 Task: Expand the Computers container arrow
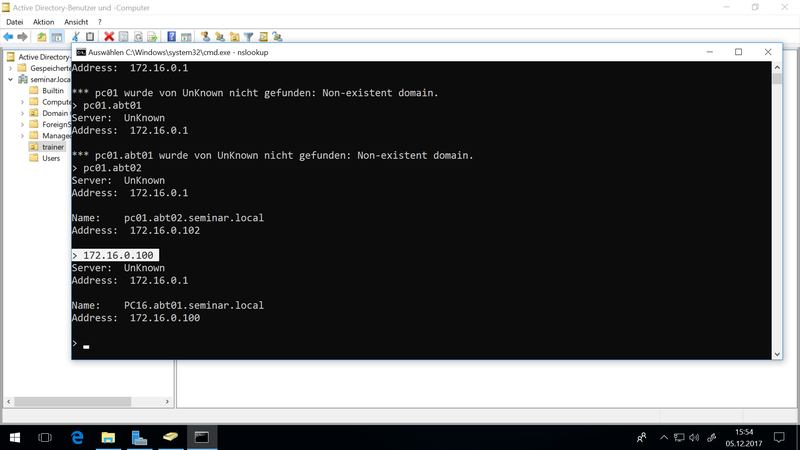click(x=22, y=102)
